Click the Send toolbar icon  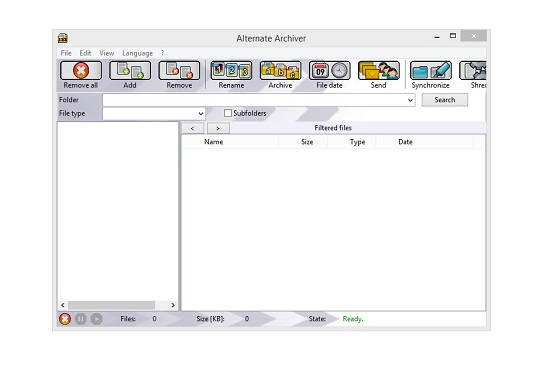(x=378, y=71)
